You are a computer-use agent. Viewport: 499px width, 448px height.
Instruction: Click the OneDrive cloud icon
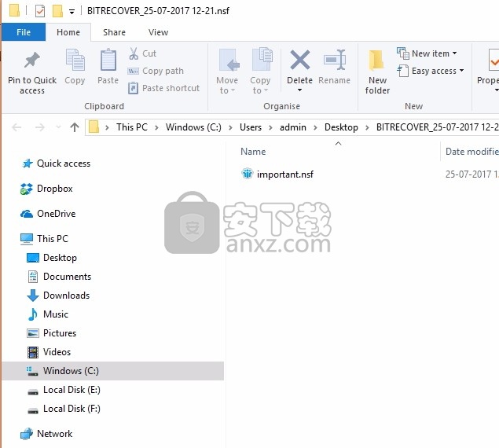tap(27, 214)
